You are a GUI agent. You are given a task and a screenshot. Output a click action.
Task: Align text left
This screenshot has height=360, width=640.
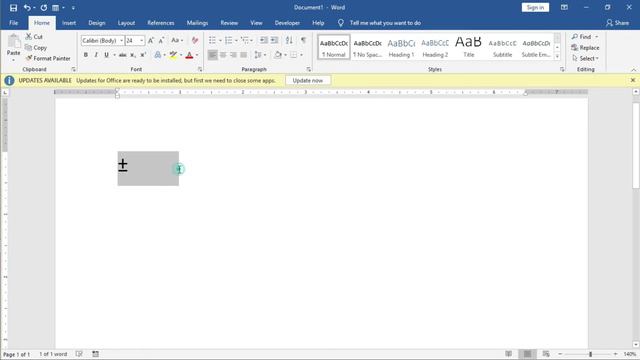(x=213, y=55)
